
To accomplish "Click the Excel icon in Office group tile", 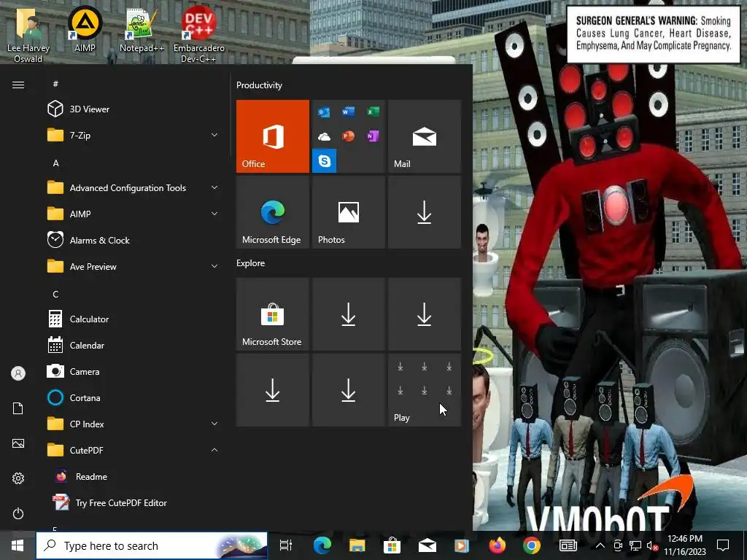I will 373,112.
